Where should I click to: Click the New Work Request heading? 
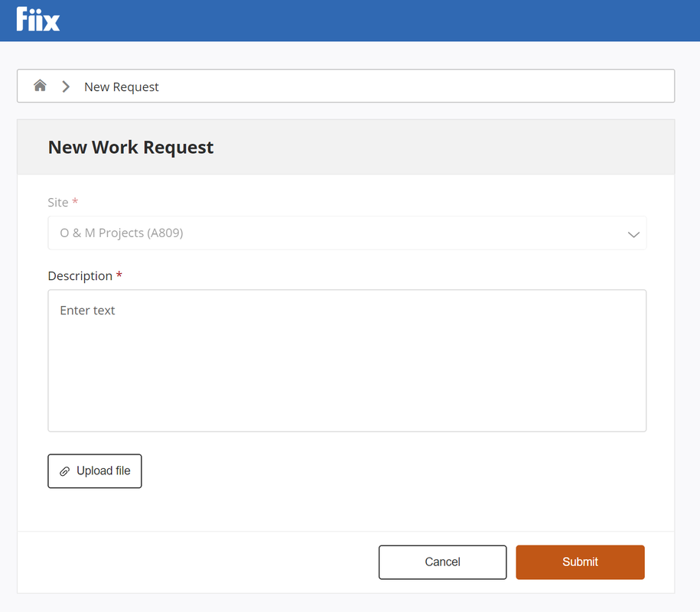[x=131, y=148]
